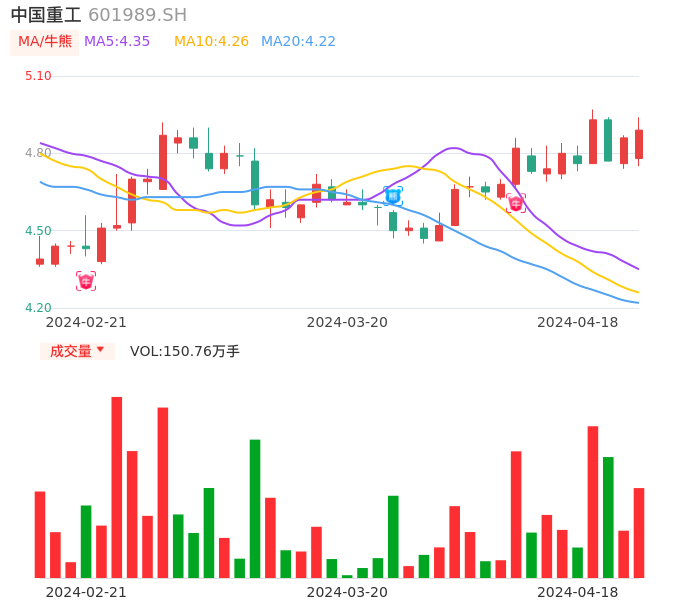Select the purple MA5:4.35 legend label

[117, 42]
